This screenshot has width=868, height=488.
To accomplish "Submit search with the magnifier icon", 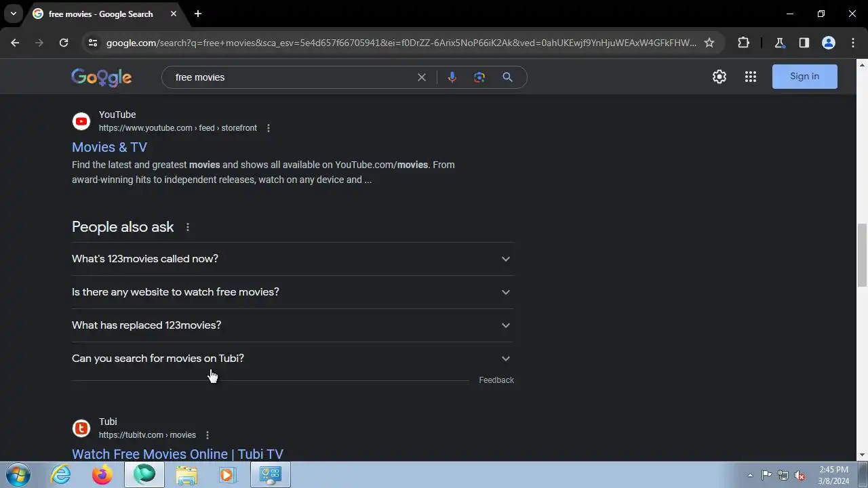I will point(507,77).
